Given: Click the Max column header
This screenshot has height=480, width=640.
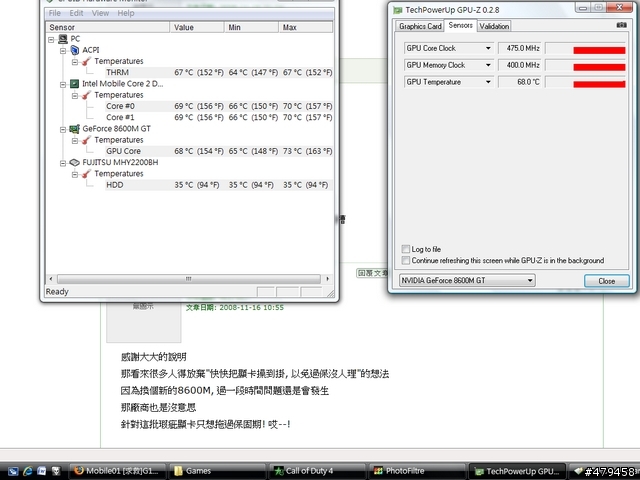Looking at the screenshot, I should click(306, 27).
